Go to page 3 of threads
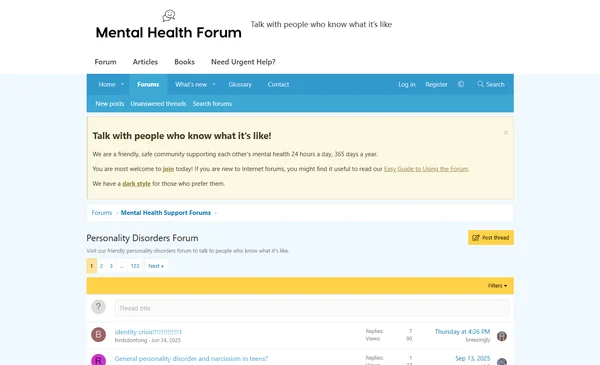The width and height of the screenshot is (600, 365). [x=111, y=266]
